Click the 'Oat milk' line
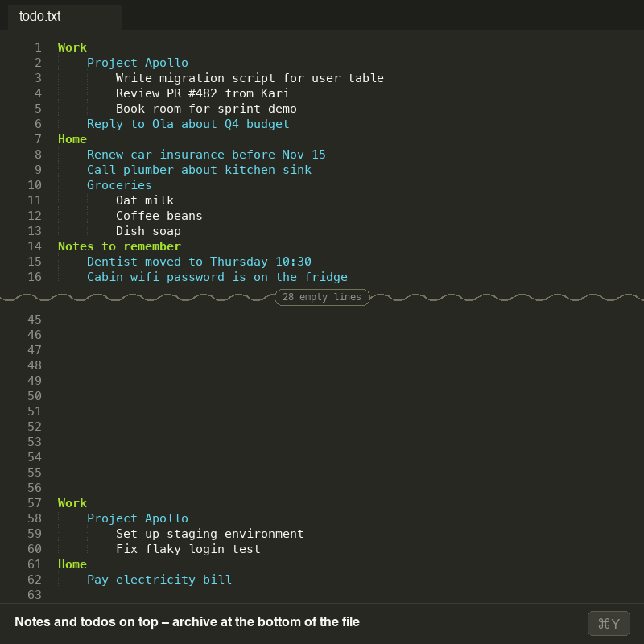This screenshot has height=644, width=644. click(x=145, y=200)
